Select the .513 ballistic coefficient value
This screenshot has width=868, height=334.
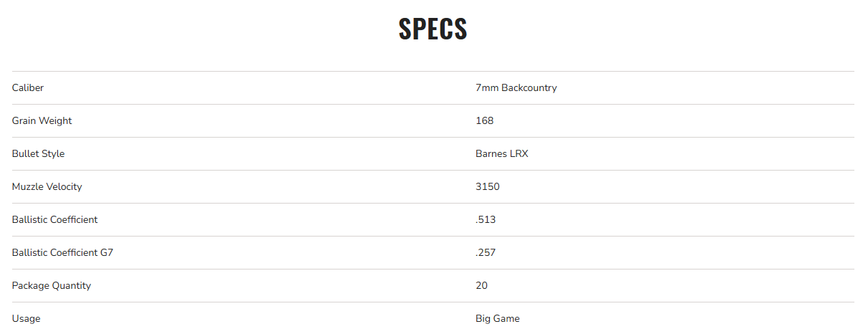486,220
